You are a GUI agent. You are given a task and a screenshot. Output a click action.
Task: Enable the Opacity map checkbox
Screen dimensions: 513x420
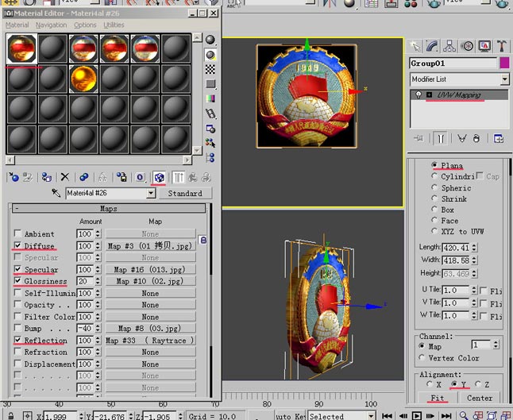click(17, 304)
